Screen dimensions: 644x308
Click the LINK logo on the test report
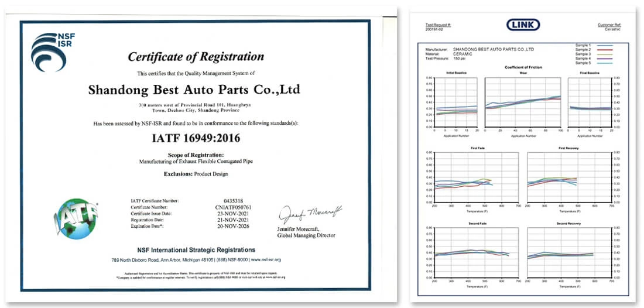point(523,25)
